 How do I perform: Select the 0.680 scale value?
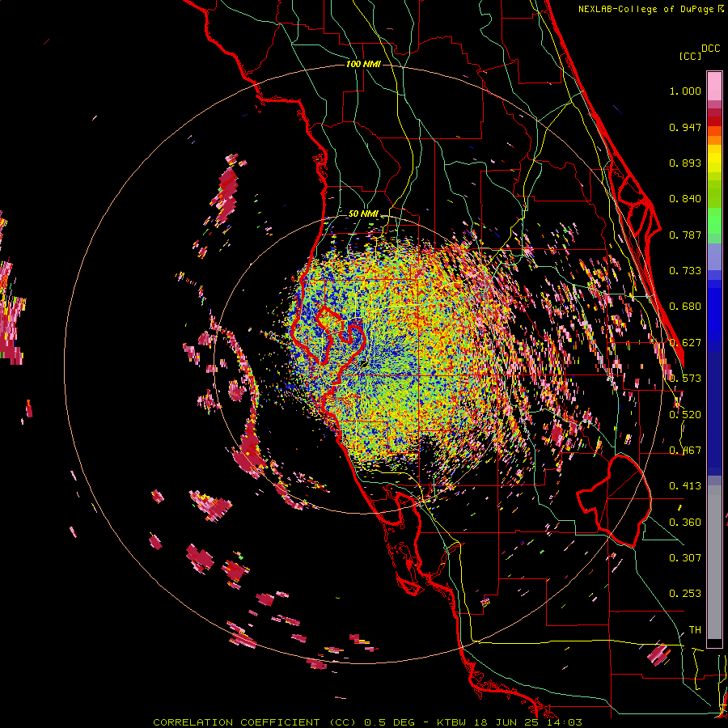tap(685, 307)
